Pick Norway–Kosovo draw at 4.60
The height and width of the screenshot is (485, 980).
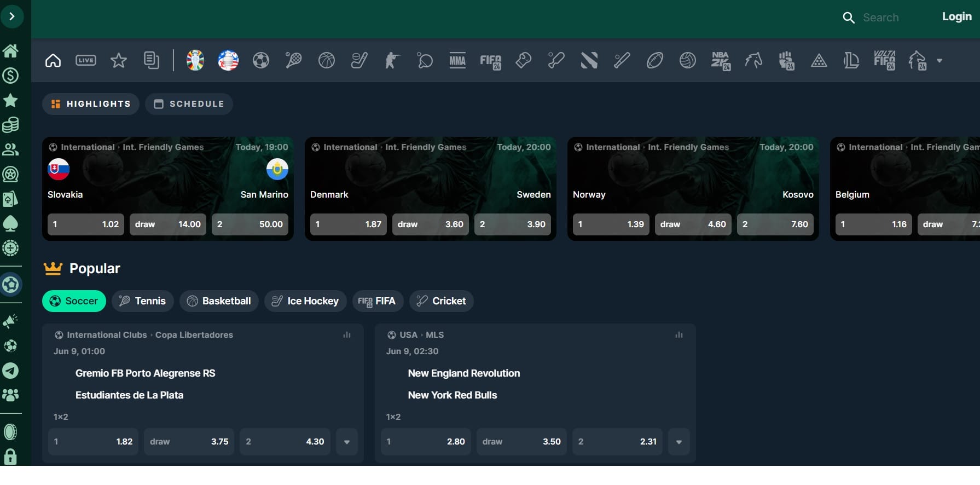tap(693, 224)
